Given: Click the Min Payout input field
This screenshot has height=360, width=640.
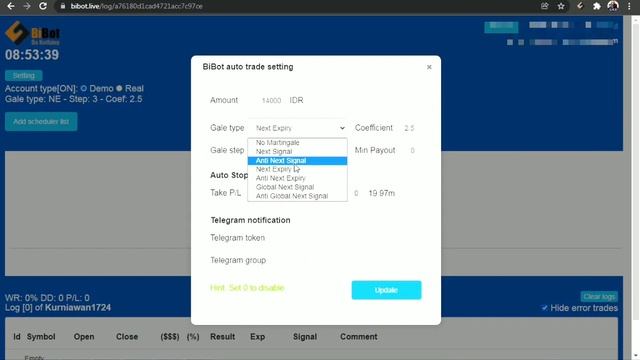Looking at the screenshot, I should pos(412,151).
